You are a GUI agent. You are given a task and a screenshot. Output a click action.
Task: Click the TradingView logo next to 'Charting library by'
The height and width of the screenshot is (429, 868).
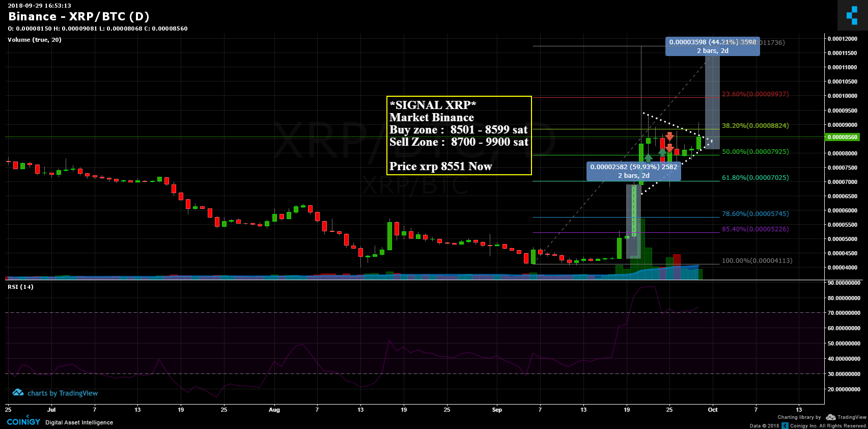click(846, 417)
